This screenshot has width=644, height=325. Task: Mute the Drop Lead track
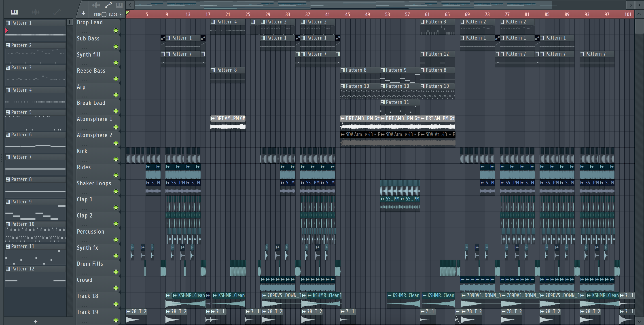coord(116,30)
